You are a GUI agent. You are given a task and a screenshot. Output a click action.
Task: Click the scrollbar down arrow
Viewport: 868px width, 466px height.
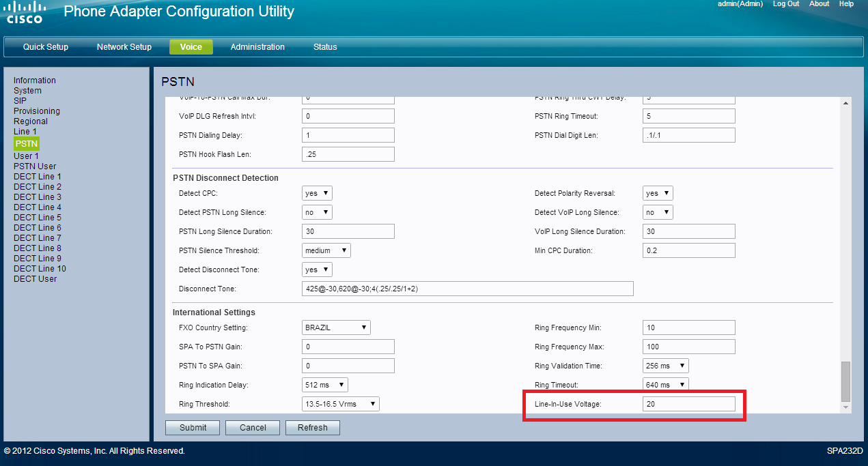[x=846, y=407]
